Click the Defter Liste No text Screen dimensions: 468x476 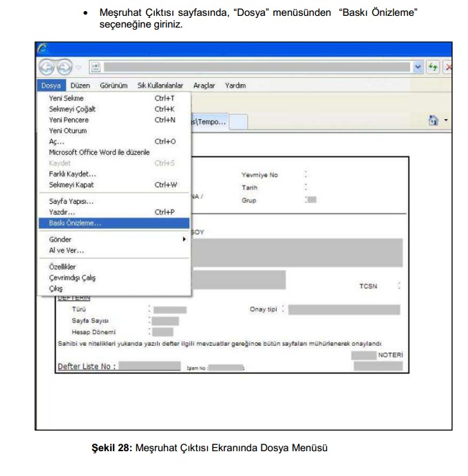pyautogui.click(x=87, y=366)
